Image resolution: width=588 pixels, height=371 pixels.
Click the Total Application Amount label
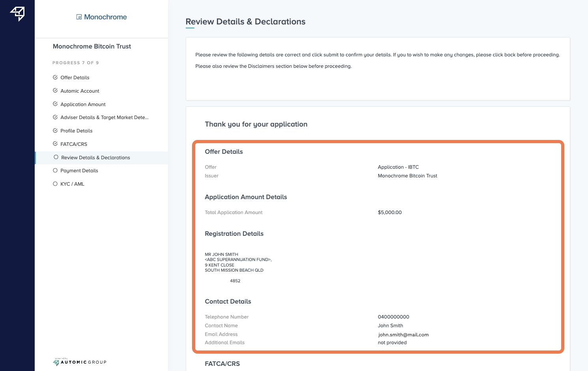tap(234, 213)
